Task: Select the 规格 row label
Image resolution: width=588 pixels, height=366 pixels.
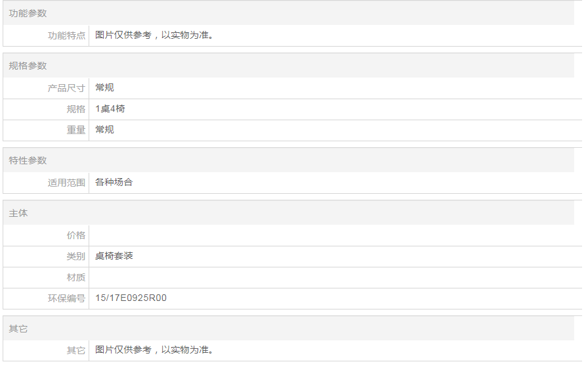Action: click(75, 109)
